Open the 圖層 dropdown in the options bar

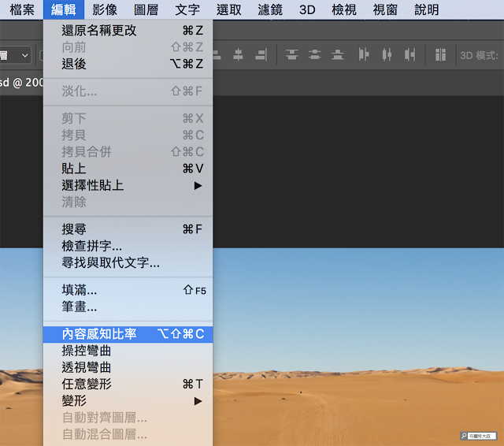coord(16,56)
